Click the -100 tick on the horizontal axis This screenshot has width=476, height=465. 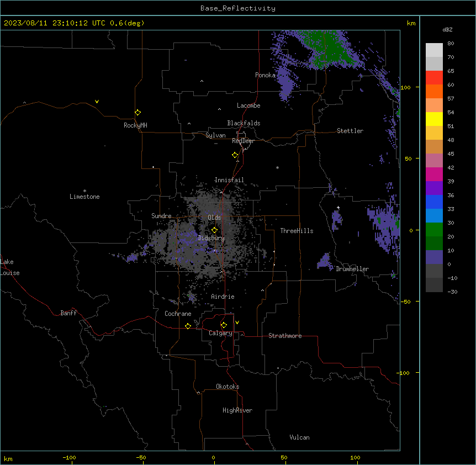point(69,457)
